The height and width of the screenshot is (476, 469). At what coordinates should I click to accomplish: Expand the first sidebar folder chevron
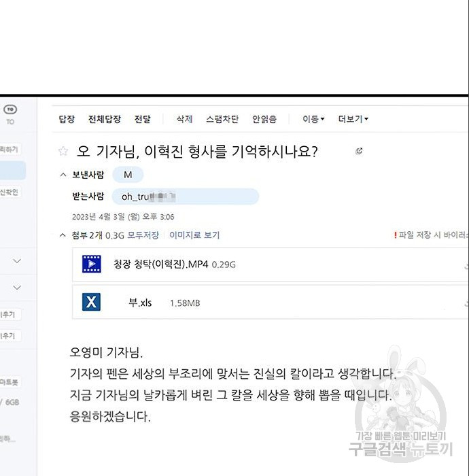(17, 260)
